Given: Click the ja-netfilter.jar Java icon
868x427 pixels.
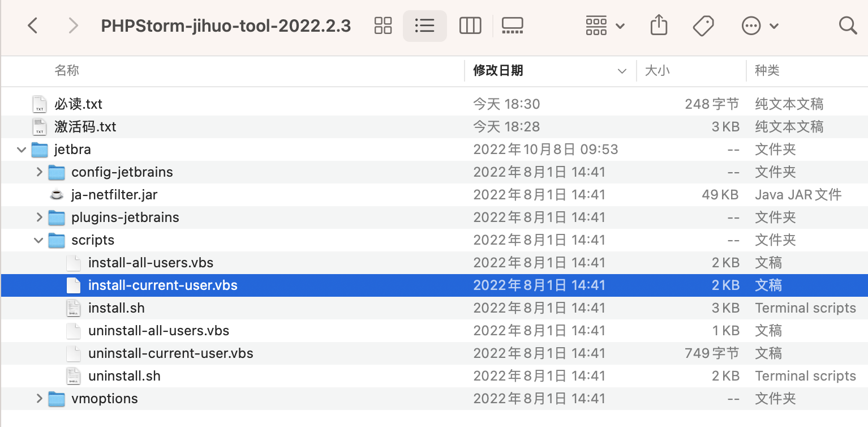Looking at the screenshot, I should (57, 195).
